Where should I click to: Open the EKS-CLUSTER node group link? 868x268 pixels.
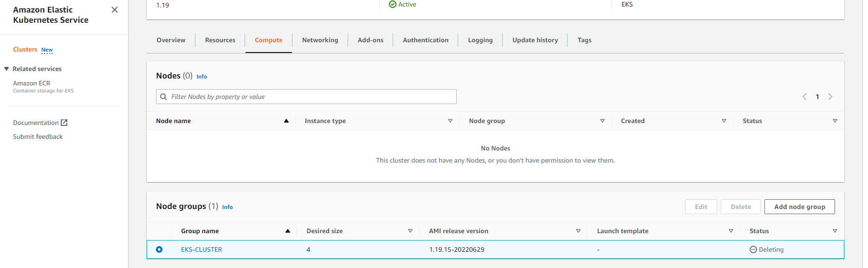click(201, 249)
